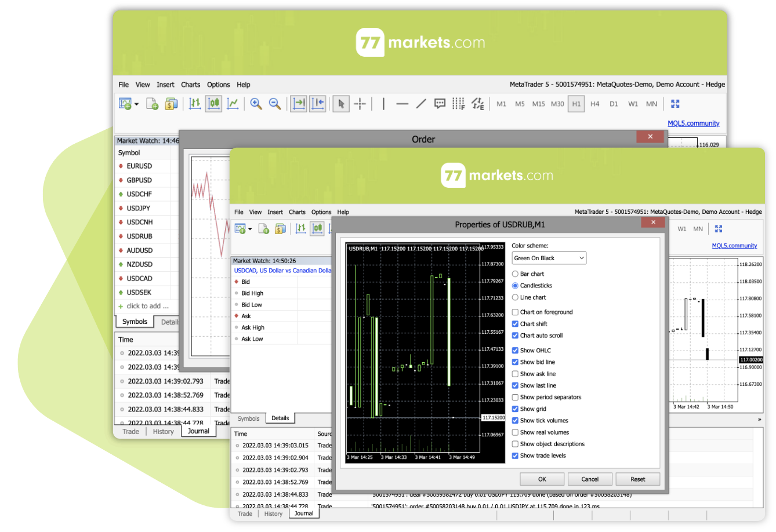Expand the double-chevron overflow beside the chart
The image size is (776, 532).
(759, 420)
